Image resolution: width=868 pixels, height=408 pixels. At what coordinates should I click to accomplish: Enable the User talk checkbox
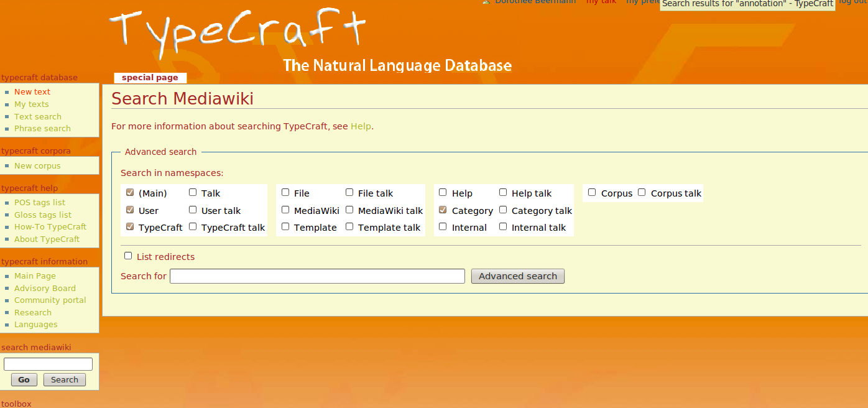(x=193, y=210)
